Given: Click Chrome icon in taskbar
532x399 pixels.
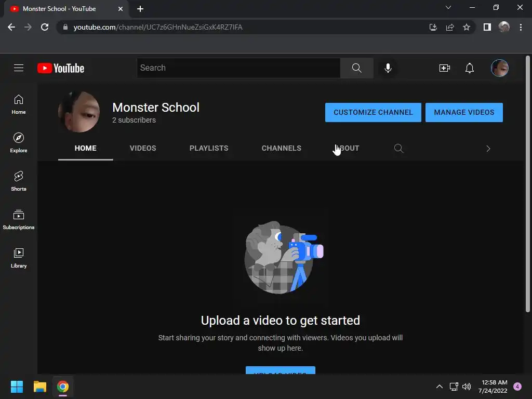Looking at the screenshot, I should [x=63, y=387].
